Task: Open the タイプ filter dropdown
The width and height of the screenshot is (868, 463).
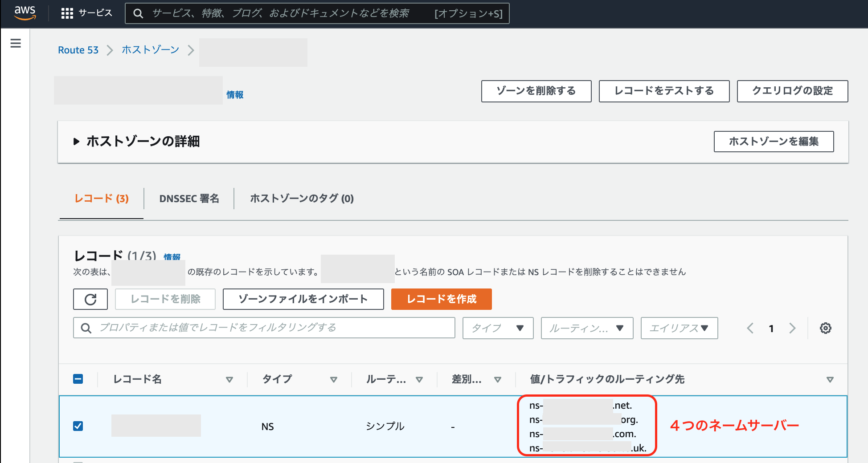Action: coord(498,328)
